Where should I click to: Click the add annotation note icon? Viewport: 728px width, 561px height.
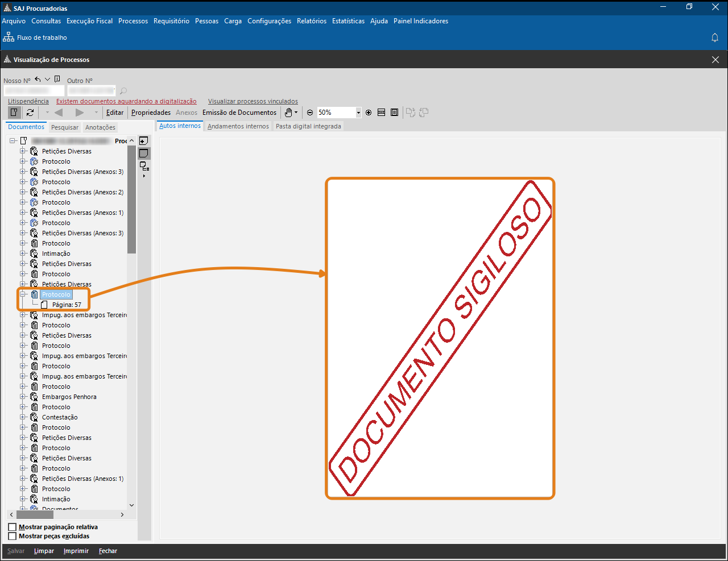click(x=144, y=141)
